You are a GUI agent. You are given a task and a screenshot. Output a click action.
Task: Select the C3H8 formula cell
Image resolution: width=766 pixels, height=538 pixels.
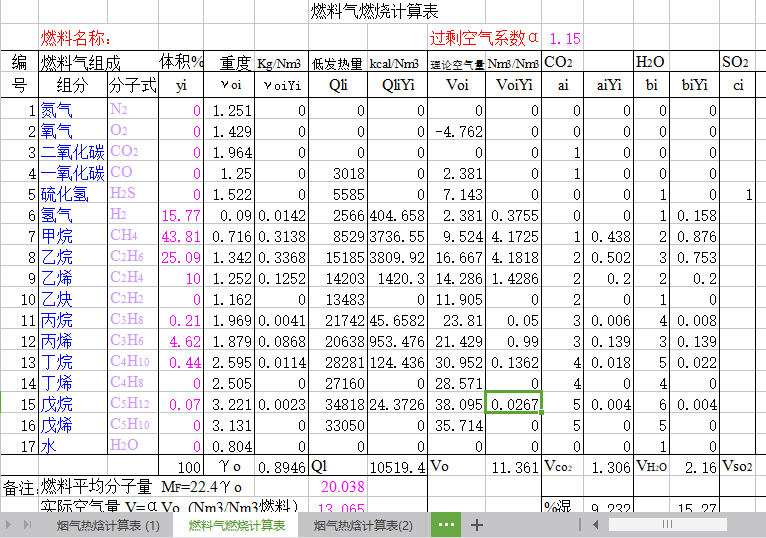pyautogui.click(x=133, y=320)
